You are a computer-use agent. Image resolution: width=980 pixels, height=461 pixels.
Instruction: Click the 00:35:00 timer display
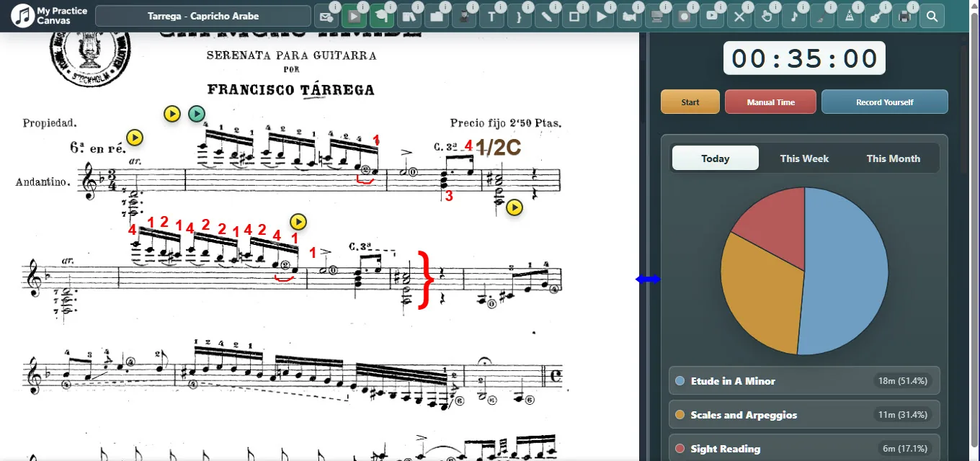804,58
